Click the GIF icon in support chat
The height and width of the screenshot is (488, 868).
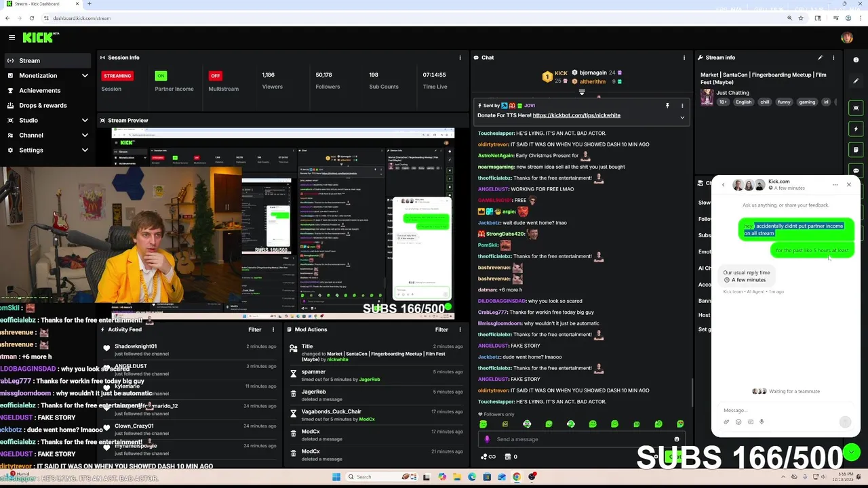tap(750, 422)
